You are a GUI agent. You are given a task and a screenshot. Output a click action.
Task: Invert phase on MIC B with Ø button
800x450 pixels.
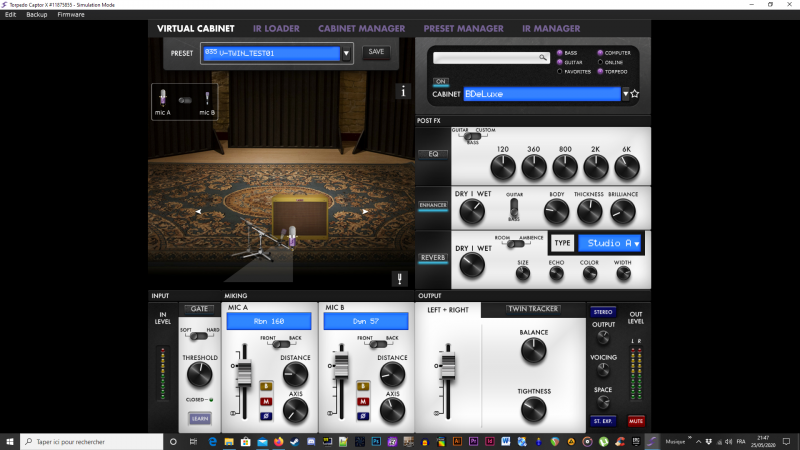pyautogui.click(x=363, y=414)
